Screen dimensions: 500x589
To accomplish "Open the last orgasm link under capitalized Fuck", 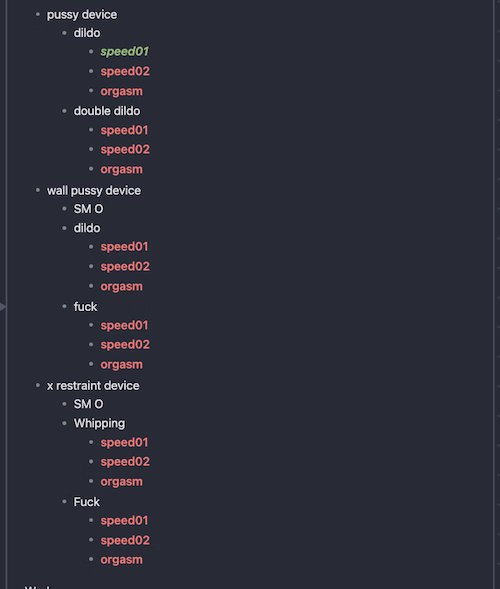I will (x=121, y=560).
